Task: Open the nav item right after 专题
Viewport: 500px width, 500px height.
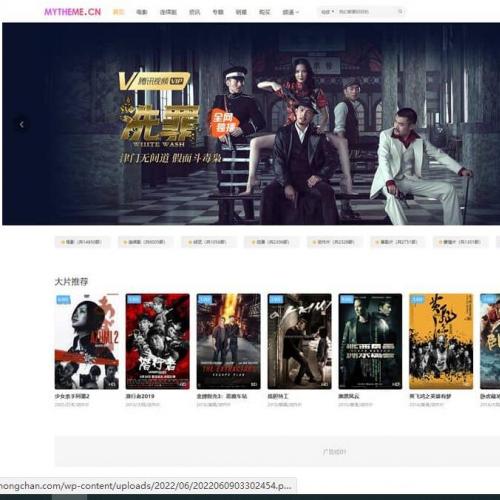Action: tap(241, 12)
